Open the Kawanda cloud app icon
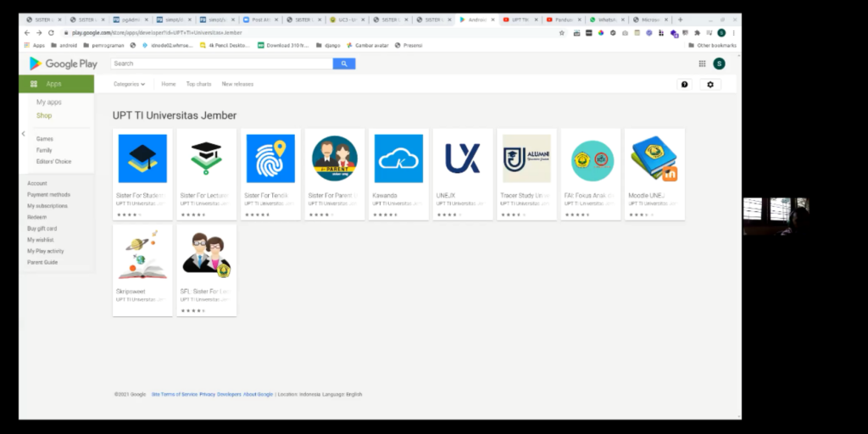This screenshot has width=868, height=434. click(398, 159)
